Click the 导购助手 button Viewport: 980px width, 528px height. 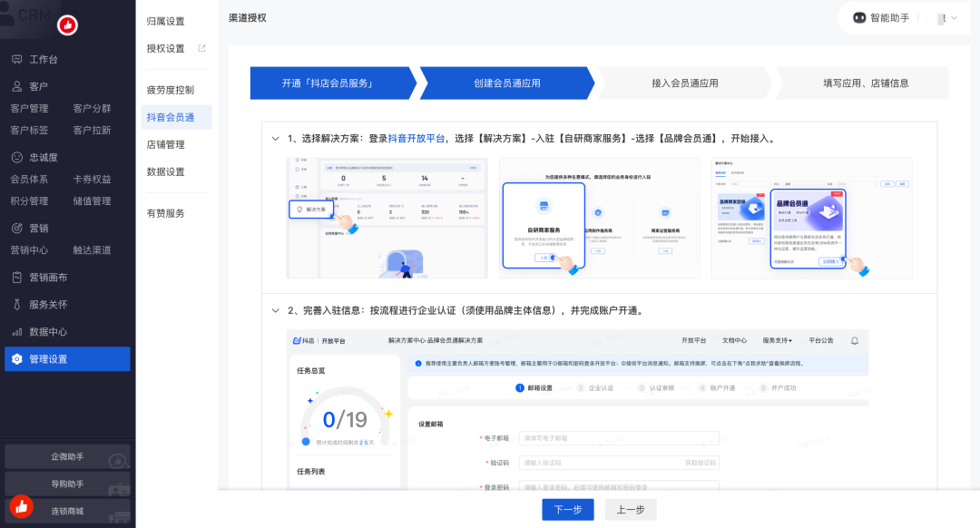pos(67,484)
